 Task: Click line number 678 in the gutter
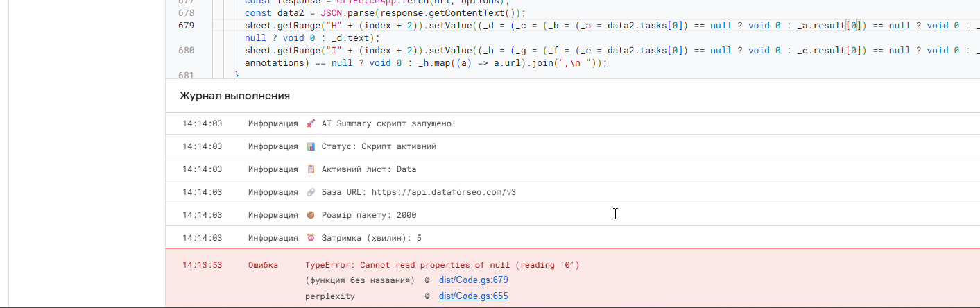pyautogui.click(x=186, y=13)
